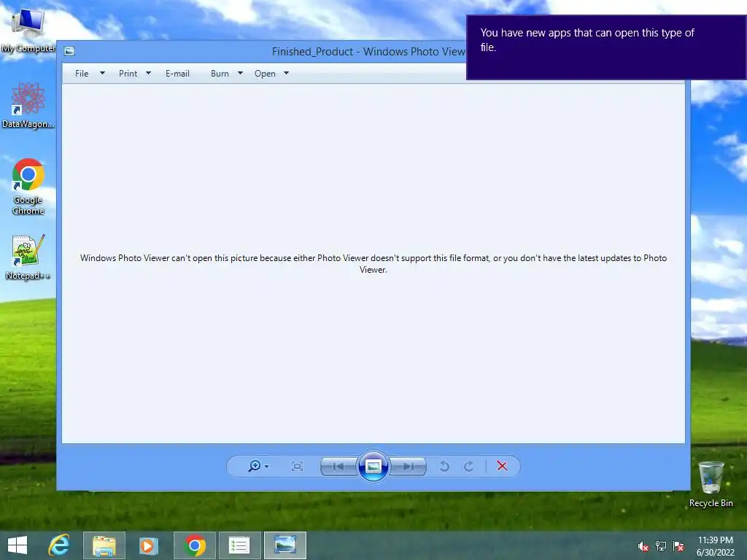Click the network tray icon
The height and width of the screenshot is (560, 747).
pyautogui.click(x=661, y=546)
